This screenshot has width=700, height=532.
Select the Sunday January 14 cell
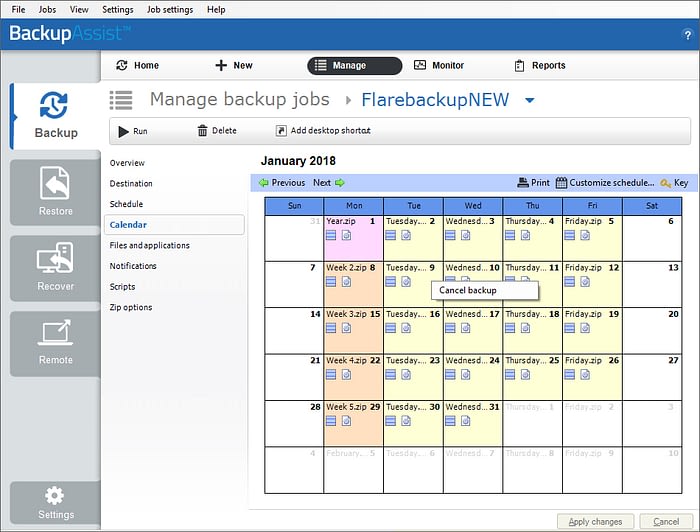pyautogui.click(x=294, y=331)
